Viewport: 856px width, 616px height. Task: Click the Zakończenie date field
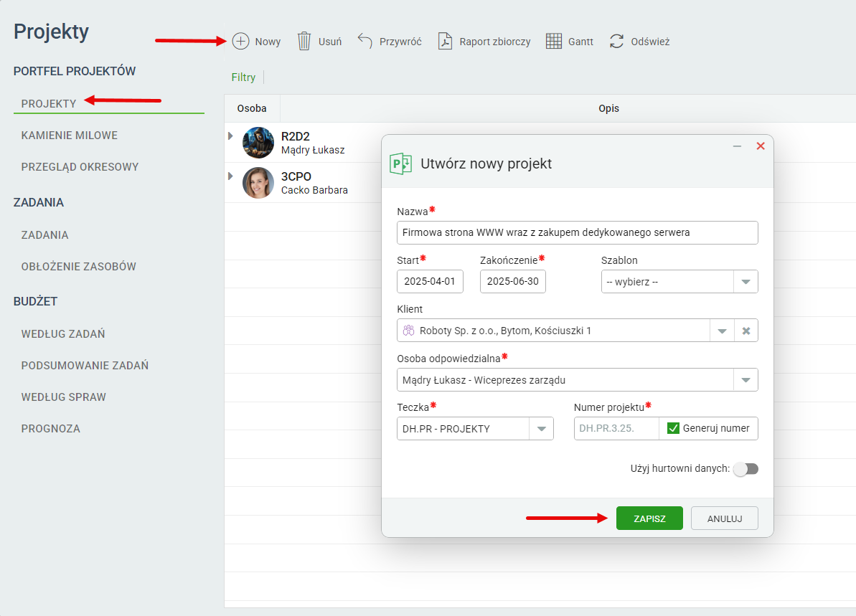[x=512, y=282]
